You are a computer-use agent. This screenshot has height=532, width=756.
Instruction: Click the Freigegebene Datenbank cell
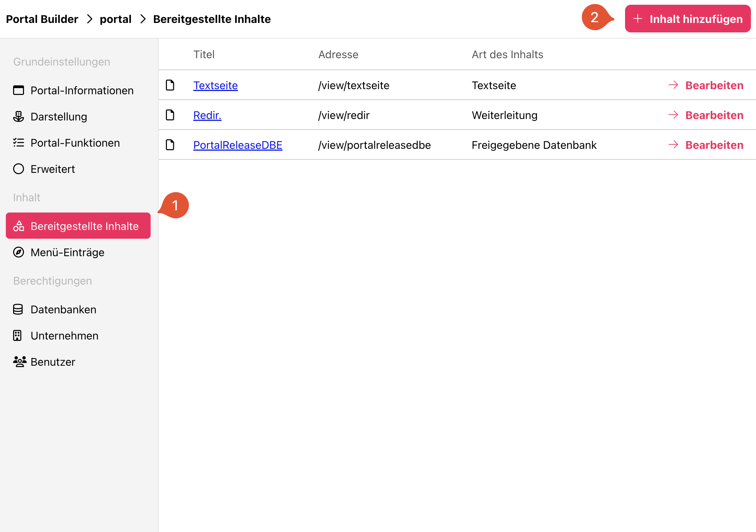pyautogui.click(x=534, y=145)
